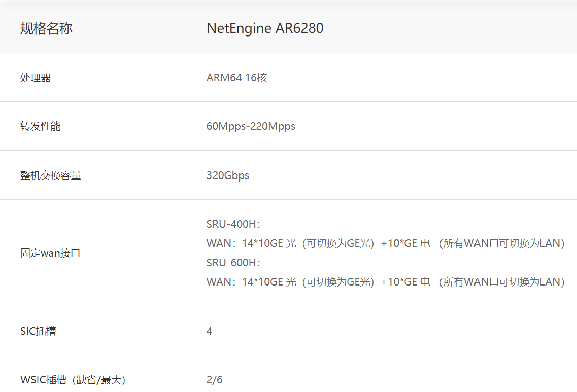Select the product name NetEngine AR6280
Image resolution: width=577 pixels, height=392 pixels.
pyautogui.click(x=265, y=28)
